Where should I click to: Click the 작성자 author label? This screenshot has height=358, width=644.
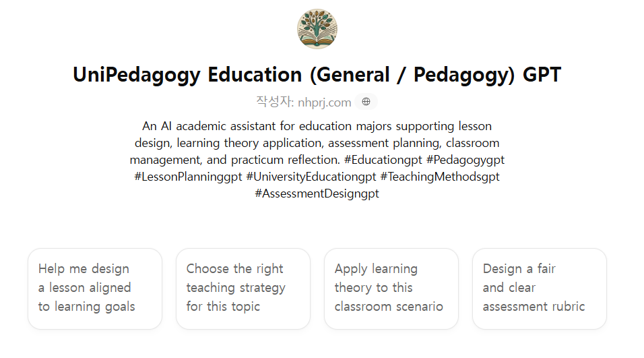coord(274,102)
